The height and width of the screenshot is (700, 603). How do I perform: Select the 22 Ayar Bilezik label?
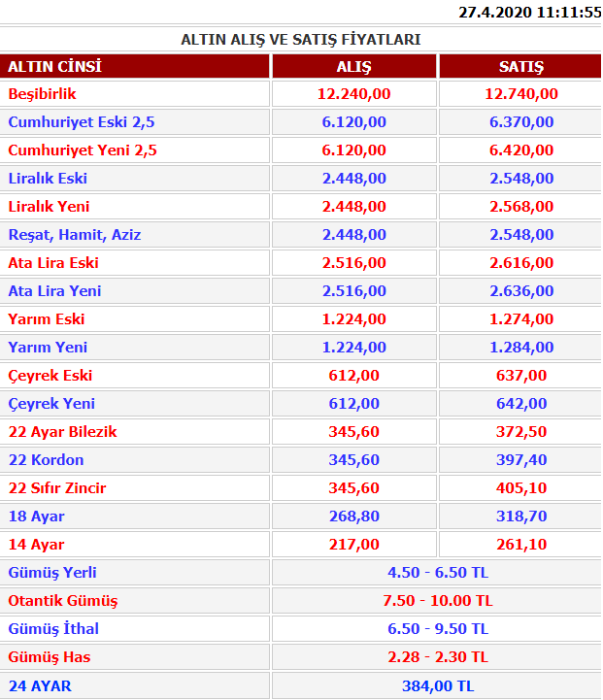tap(63, 432)
